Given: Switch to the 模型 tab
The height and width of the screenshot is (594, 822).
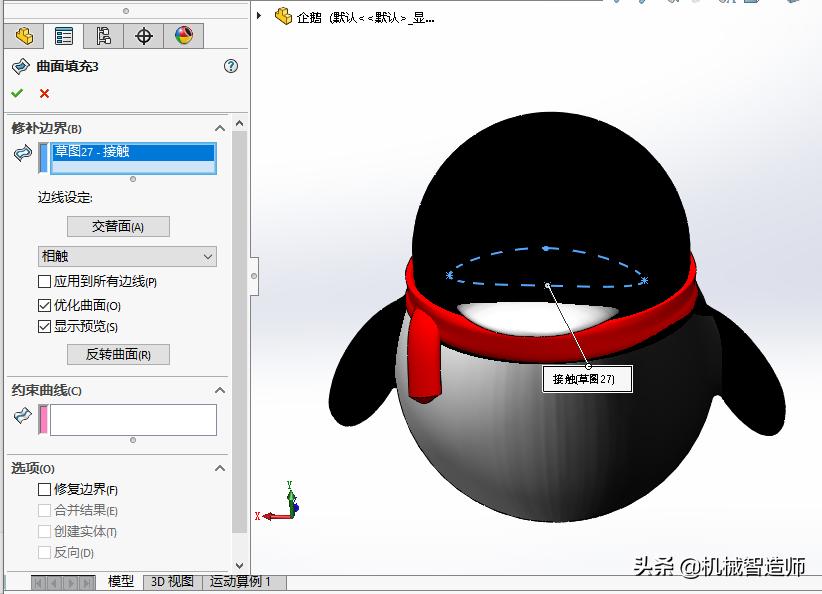Looking at the screenshot, I should click(x=121, y=581).
